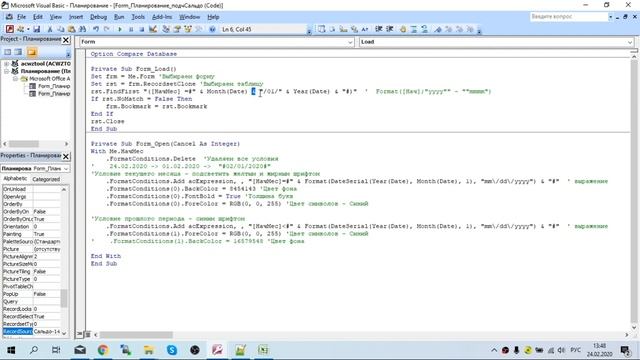Expand the acwztool project tree node
The width and height of the screenshot is (640, 360).
(7, 64)
